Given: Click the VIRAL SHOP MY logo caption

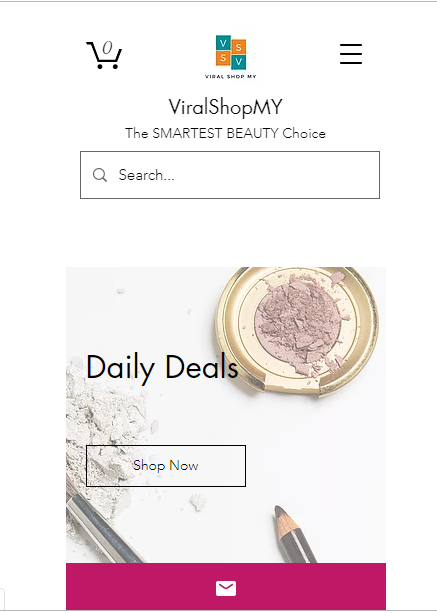Looking at the screenshot, I should [231, 77].
